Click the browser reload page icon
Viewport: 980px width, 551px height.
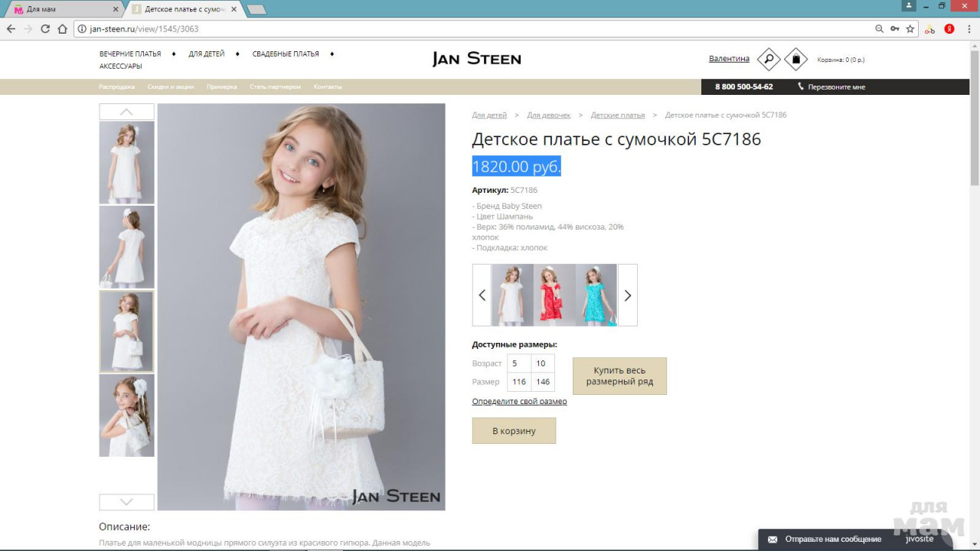pyautogui.click(x=45, y=29)
